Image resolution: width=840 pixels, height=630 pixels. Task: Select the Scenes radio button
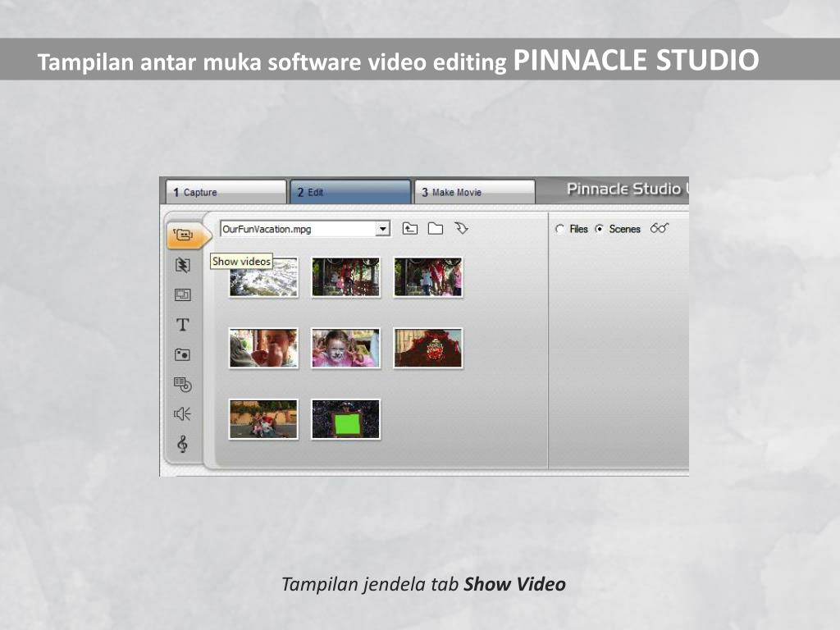(600, 229)
